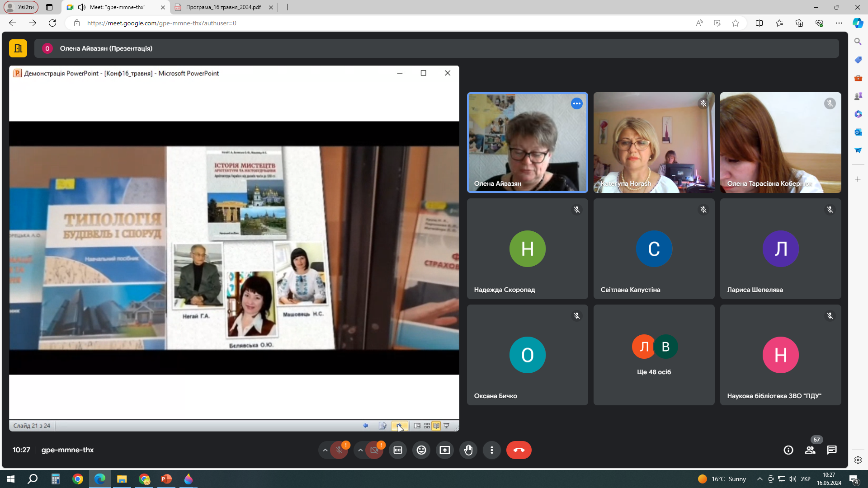Viewport: 868px width, 488px height.
Task: Expand video settings chevron beside camera
Action: (x=360, y=450)
